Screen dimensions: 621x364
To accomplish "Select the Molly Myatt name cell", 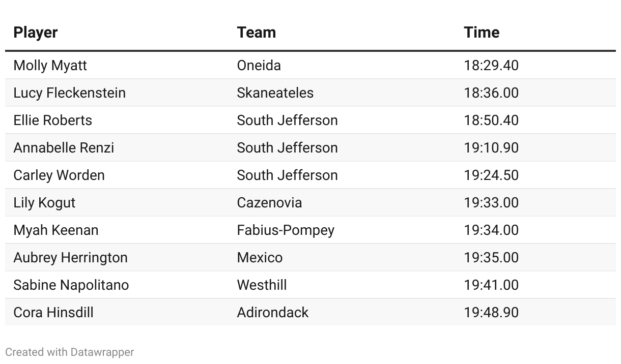I will point(50,66).
